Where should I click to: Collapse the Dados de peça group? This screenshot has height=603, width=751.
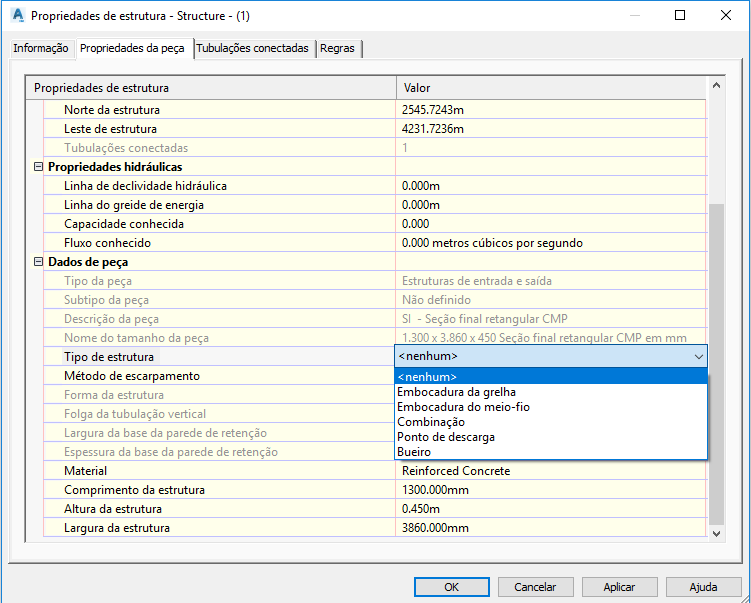point(38,262)
